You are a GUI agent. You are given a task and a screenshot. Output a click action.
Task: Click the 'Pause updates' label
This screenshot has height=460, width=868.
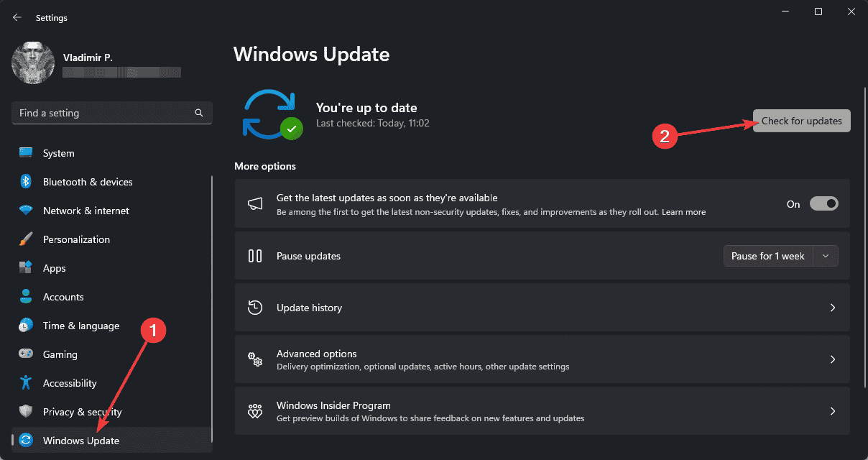coord(308,256)
